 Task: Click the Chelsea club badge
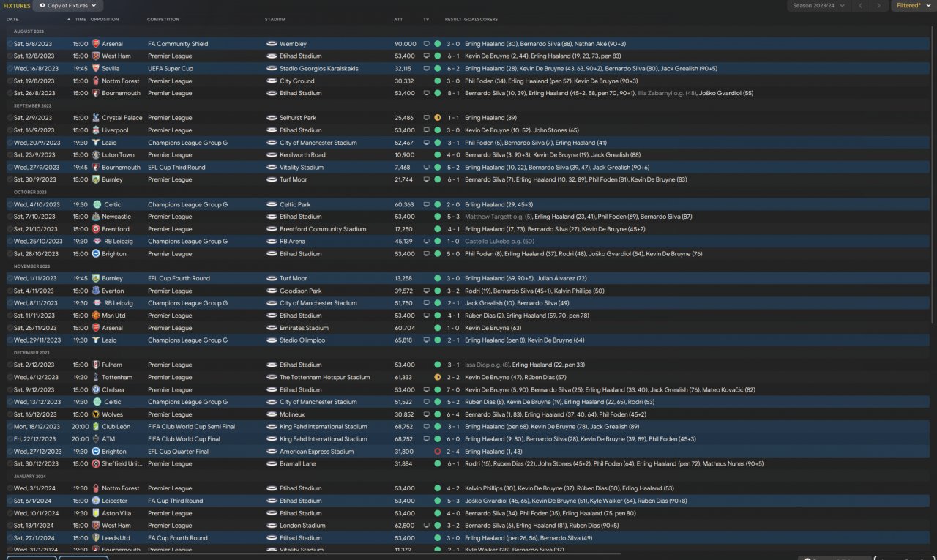[96, 389]
